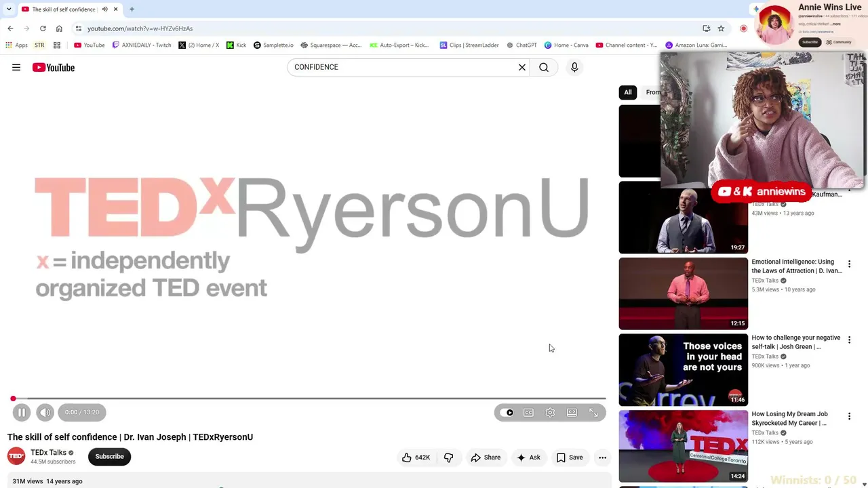The height and width of the screenshot is (488, 868).
Task: Open the Clips StreamLadder bookmark
Action: (x=469, y=45)
